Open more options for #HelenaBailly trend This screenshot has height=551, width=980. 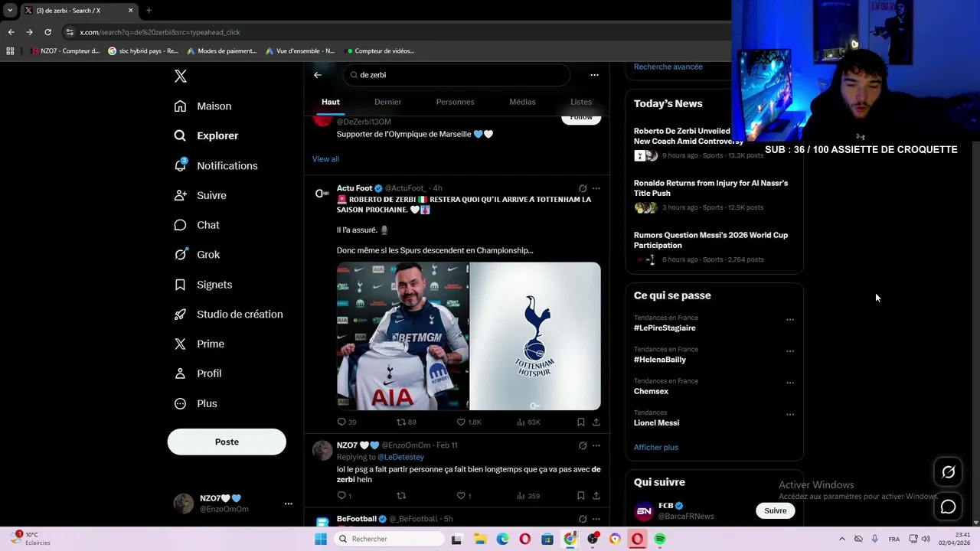coord(790,351)
